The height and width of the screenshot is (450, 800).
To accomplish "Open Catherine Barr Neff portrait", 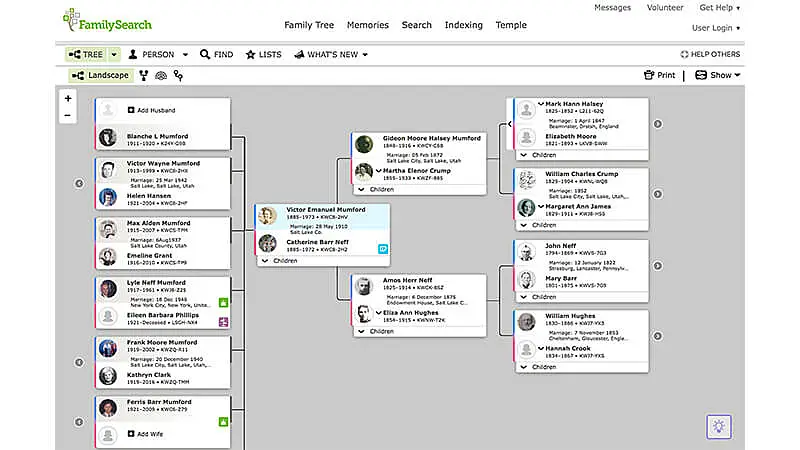I will coord(267,243).
